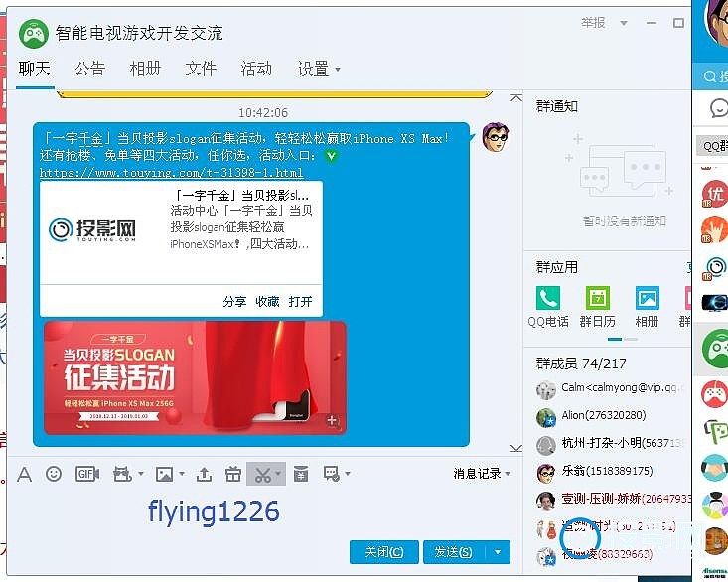Expand the chat bubble tool dropdown arrow
This screenshot has height=582, width=728.
[x=348, y=474]
